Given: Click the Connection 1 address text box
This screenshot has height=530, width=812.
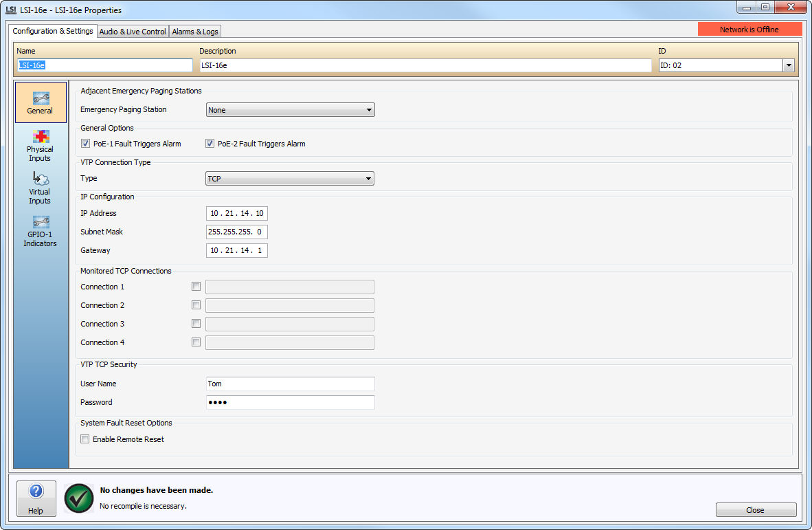Looking at the screenshot, I should click(x=290, y=287).
